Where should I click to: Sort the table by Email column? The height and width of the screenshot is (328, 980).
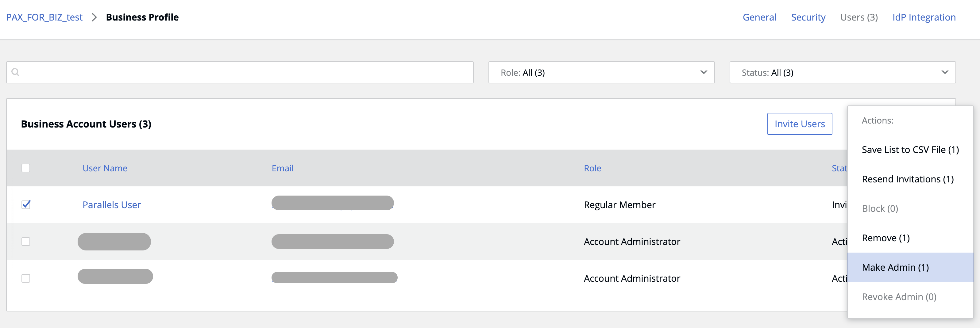(x=282, y=168)
